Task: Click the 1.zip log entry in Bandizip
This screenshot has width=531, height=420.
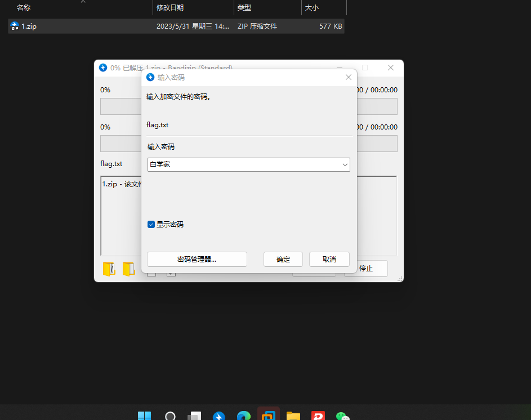Action: coord(122,184)
